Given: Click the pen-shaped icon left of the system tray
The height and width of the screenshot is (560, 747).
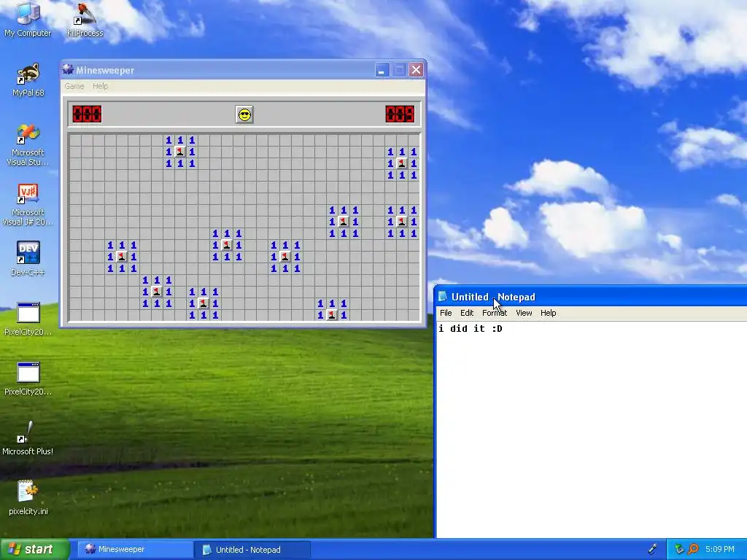Looking at the screenshot, I should [x=653, y=549].
